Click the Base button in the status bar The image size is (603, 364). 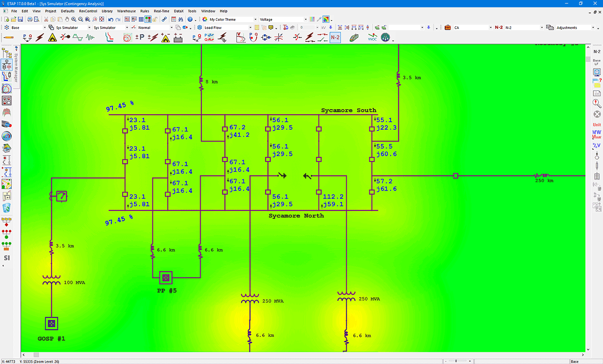[575, 361]
